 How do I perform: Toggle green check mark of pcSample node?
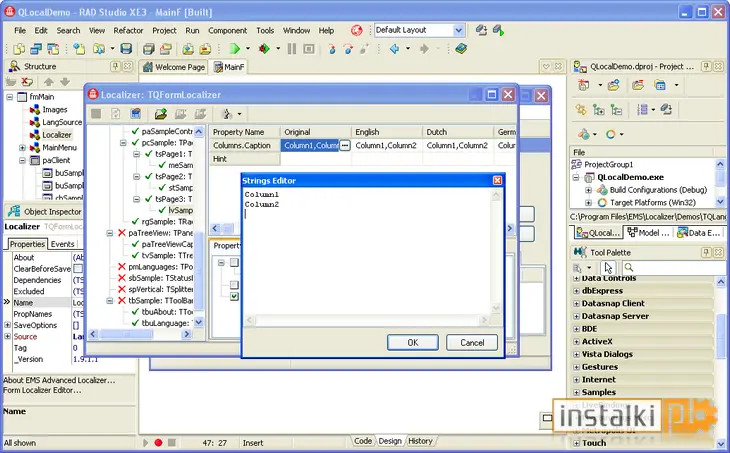point(135,142)
